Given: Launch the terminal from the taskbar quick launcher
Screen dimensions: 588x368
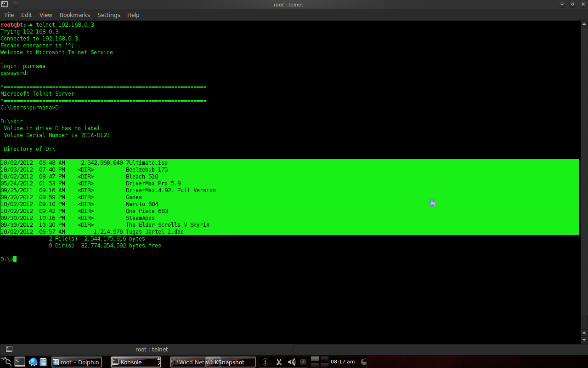Looking at the screenshot, I should coord(20,362).
